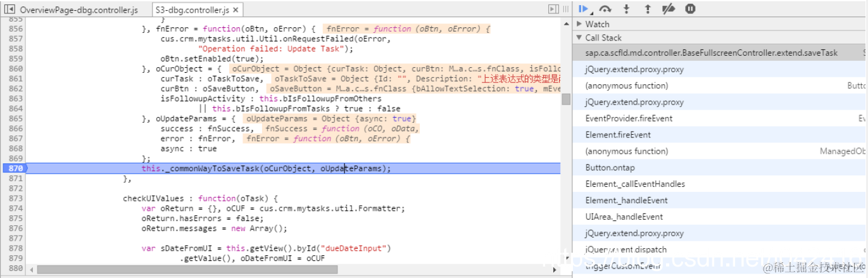Screen dimensions: 868x278
Task: Set a breakpoint at line 878
Action: (15, 248)
